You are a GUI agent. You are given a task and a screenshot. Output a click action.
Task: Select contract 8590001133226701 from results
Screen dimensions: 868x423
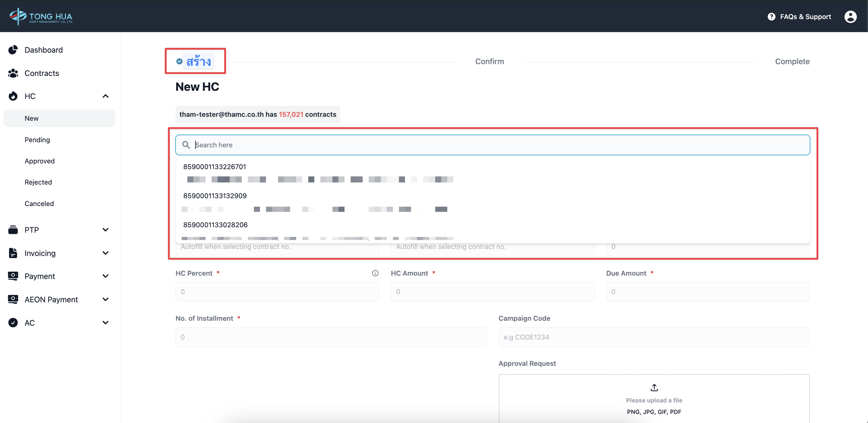pyautogui.click(x=215, y=167)
